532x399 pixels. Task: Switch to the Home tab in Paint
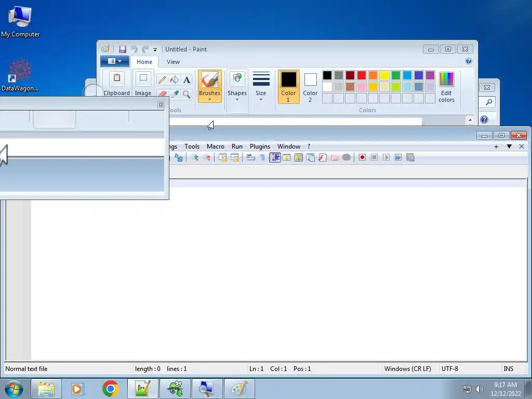(x=144, y=62)
